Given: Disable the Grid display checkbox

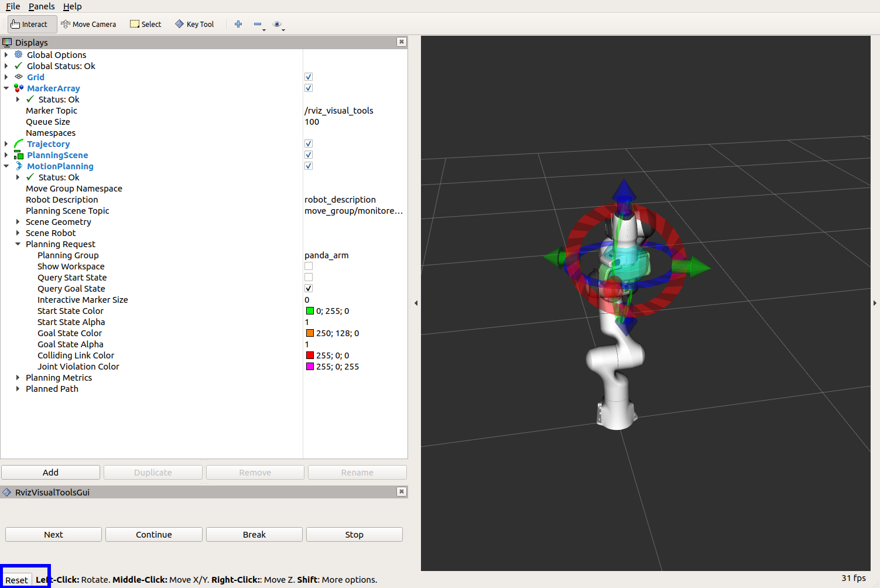Looking at the screenshot, I should click(309, 77).
